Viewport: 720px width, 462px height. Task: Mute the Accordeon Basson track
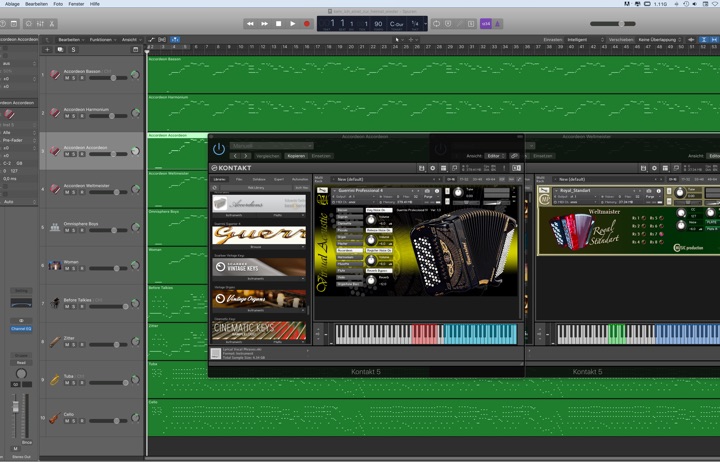67,78
